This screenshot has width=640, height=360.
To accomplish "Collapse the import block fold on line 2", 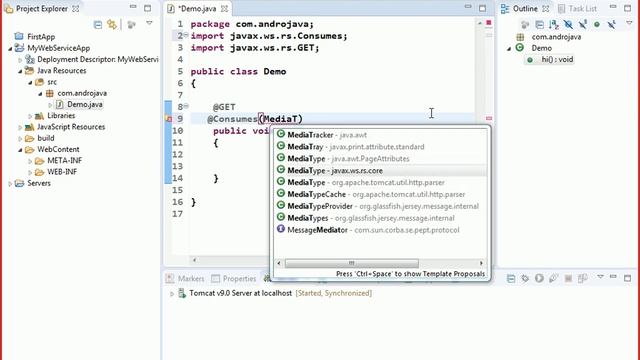I will pos(186,36).
